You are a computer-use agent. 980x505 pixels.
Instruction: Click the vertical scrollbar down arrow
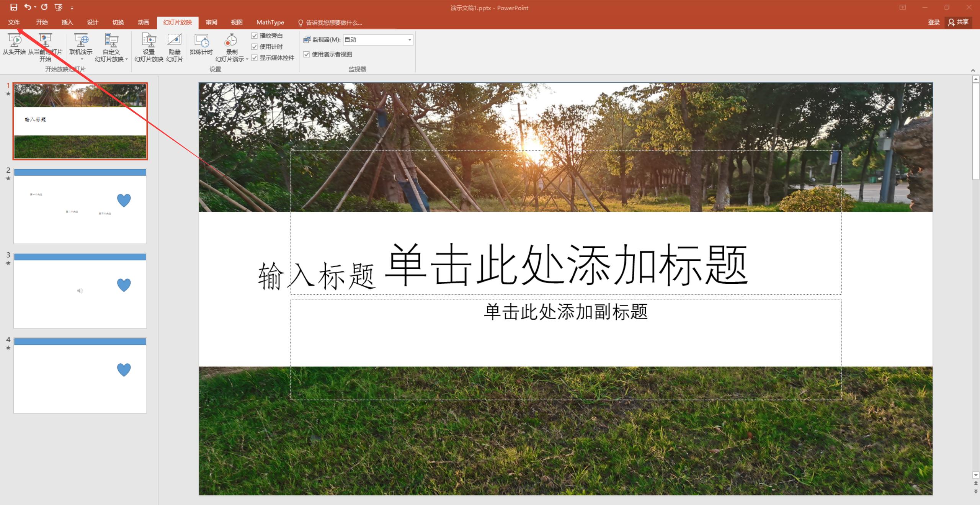click(x=975, y=475)
